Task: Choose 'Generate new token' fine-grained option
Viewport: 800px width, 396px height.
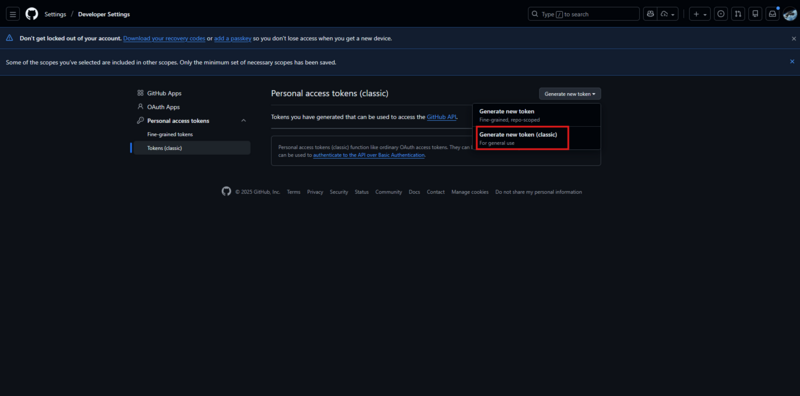Action: (536, 115)
